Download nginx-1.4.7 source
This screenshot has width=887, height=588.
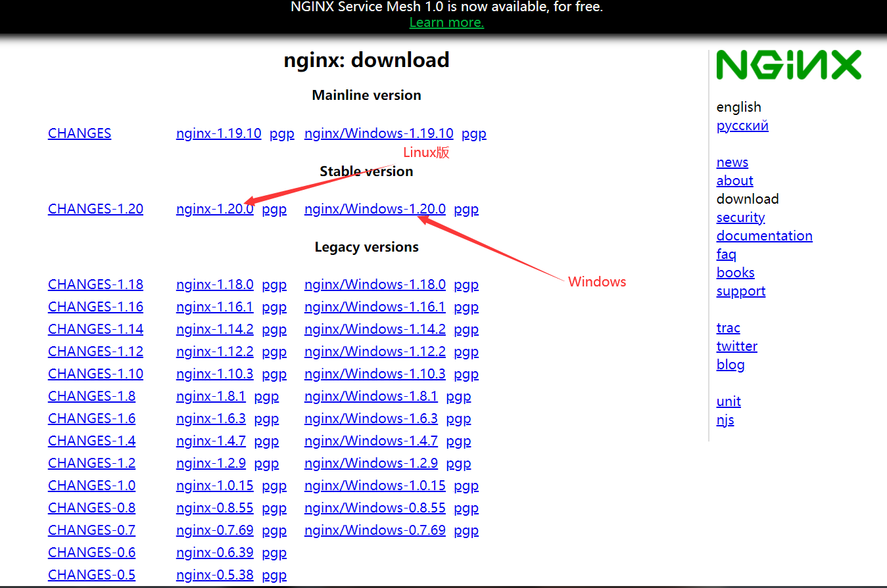click(x=210, y=441)
